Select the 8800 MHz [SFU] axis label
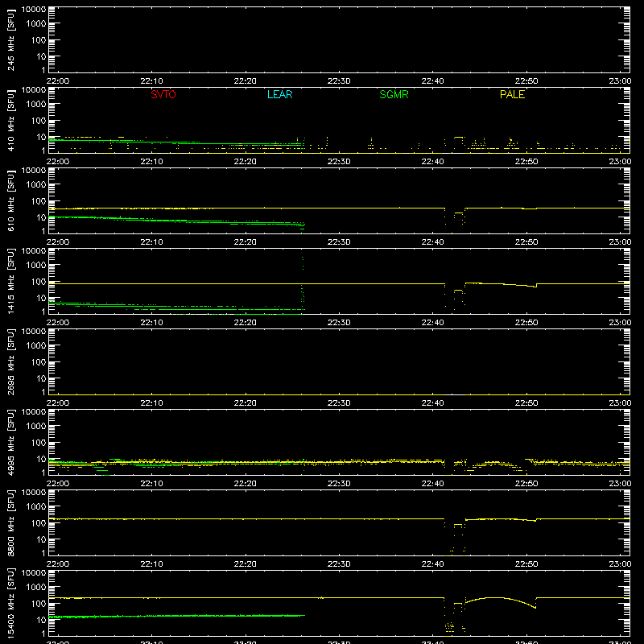 tap(10, 522)
